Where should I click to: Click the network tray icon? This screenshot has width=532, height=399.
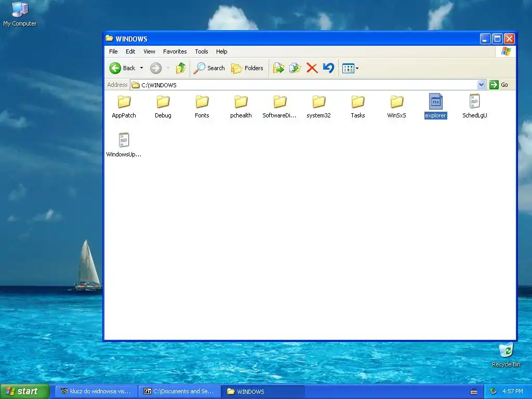[494, 392]
